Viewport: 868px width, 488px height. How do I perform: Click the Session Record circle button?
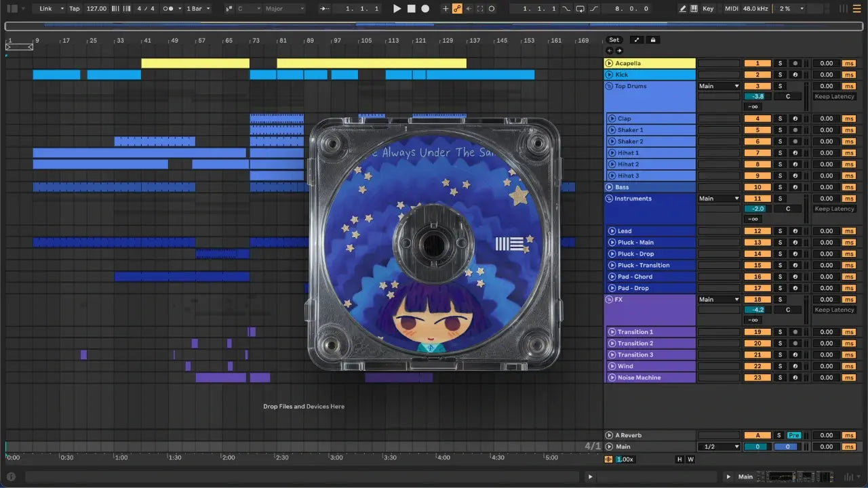492,9
